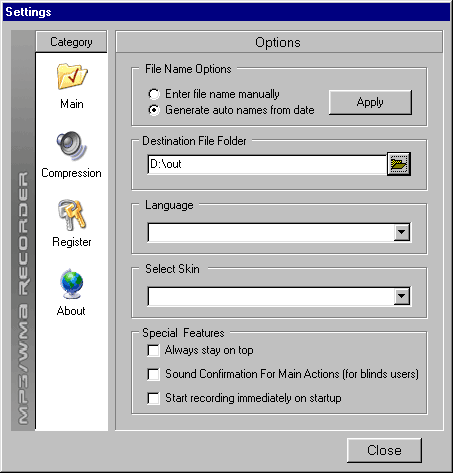Open the Register keys icon

click(72, 215)
